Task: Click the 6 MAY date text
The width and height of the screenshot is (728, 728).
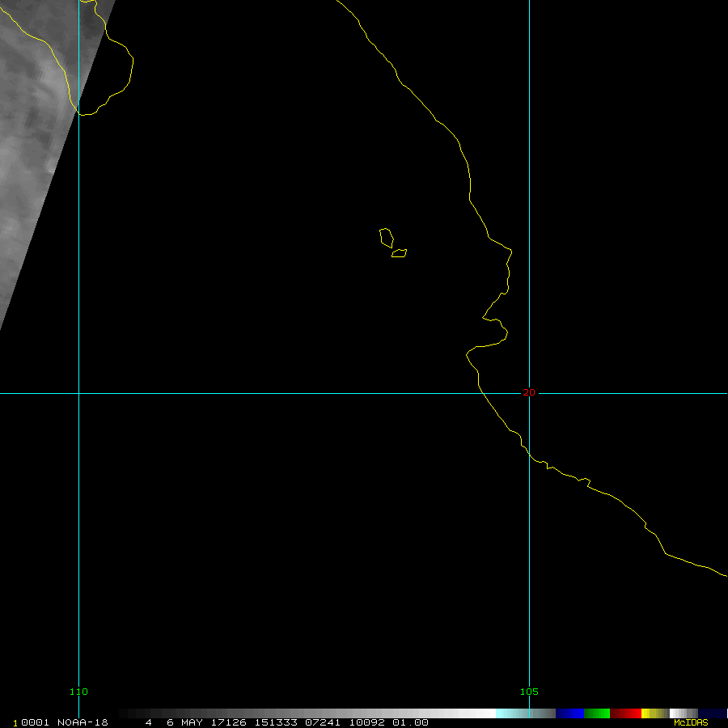Action: point(184,722)
